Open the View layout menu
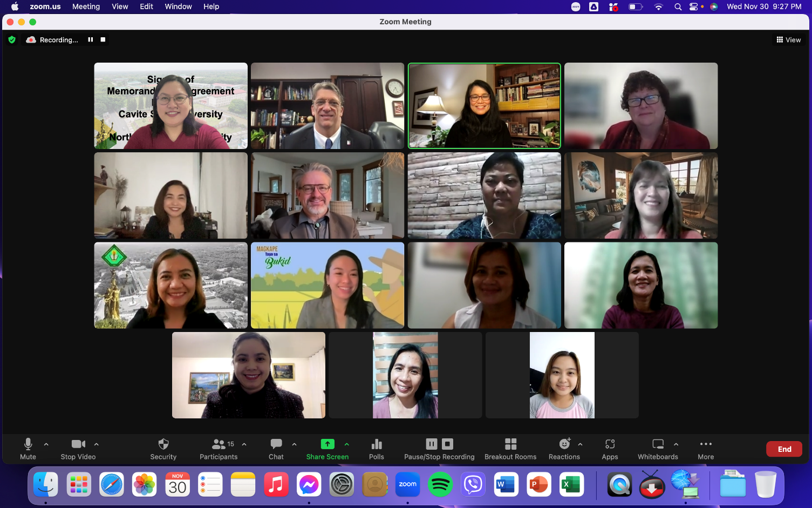The height and width of the screenshot is (508, 812). 788,40
